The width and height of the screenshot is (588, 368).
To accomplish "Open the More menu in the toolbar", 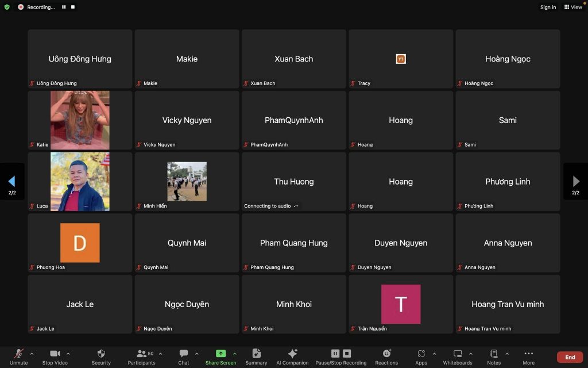I will tap(528, 356).
